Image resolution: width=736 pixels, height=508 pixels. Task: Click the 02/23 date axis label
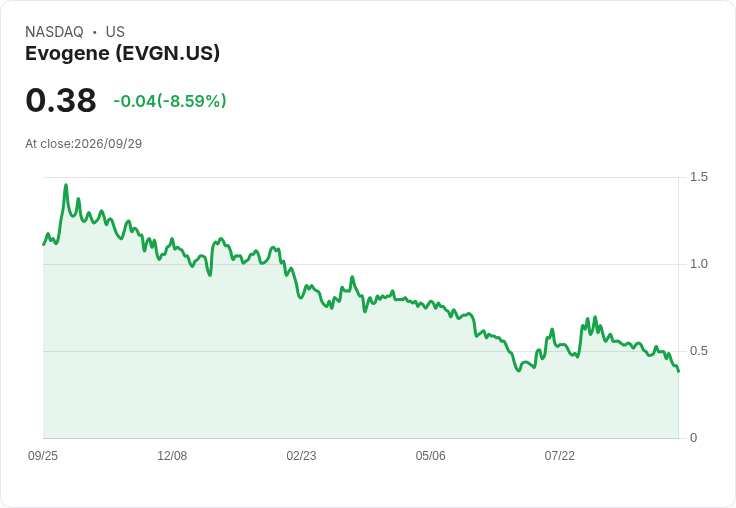pos(301,456)
